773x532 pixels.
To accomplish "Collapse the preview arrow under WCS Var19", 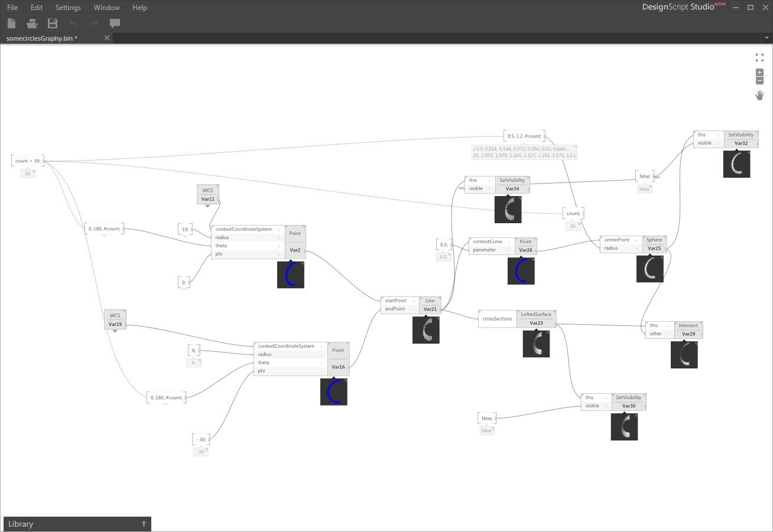I will [115, 331].
